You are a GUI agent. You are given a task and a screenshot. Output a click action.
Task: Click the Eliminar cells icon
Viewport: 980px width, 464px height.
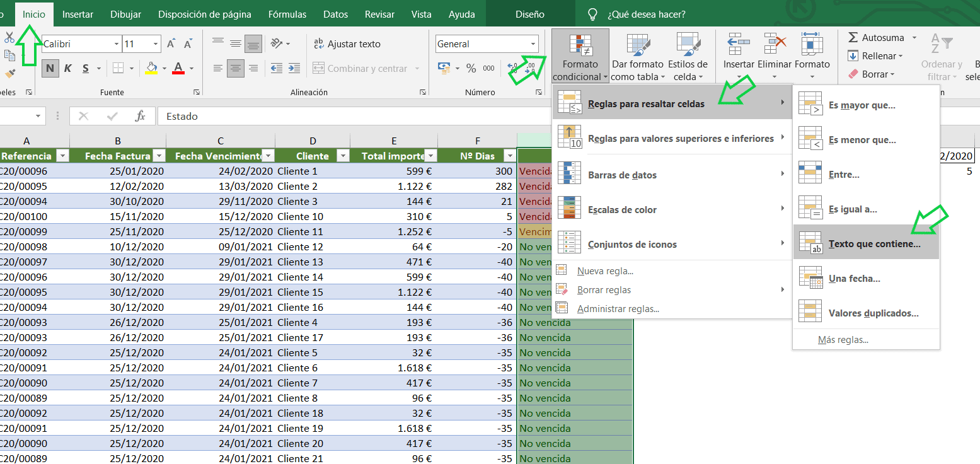775,44
